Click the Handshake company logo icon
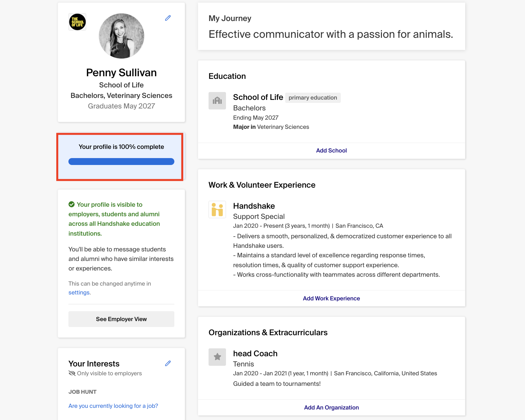Viewport: 525px width, 420px height. tap(217, 210)
